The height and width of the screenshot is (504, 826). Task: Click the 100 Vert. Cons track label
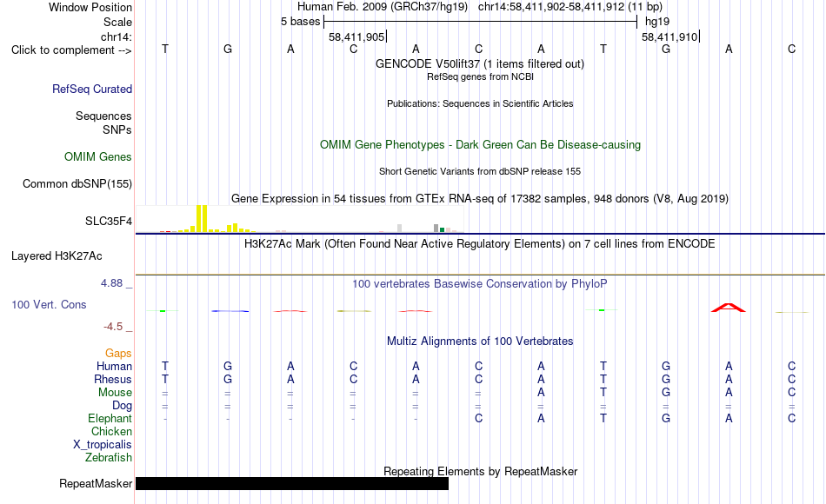pos(49,304)
